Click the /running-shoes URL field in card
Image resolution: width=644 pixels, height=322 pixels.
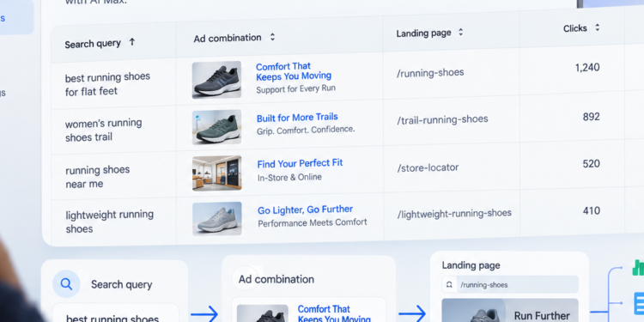click(510, 284)
